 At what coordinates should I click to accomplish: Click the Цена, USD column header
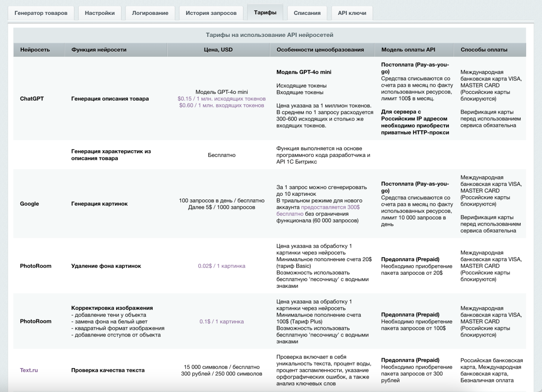(x=218, y=50)
